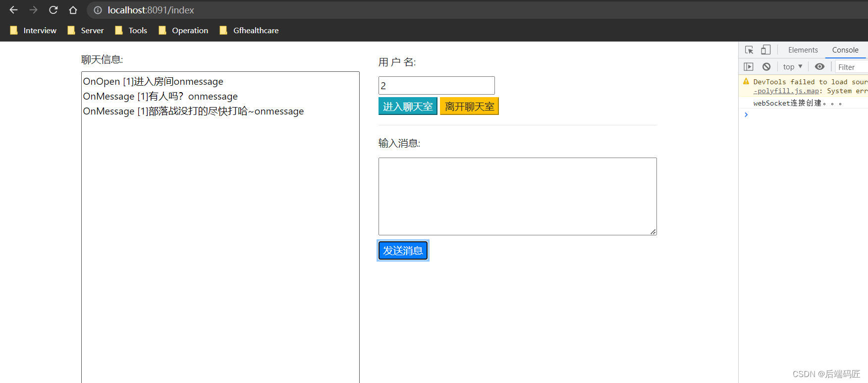The width and height of the screenshot is (868, 383).
Task: Open the polyfill.js.map link in console
Action: 786,91
